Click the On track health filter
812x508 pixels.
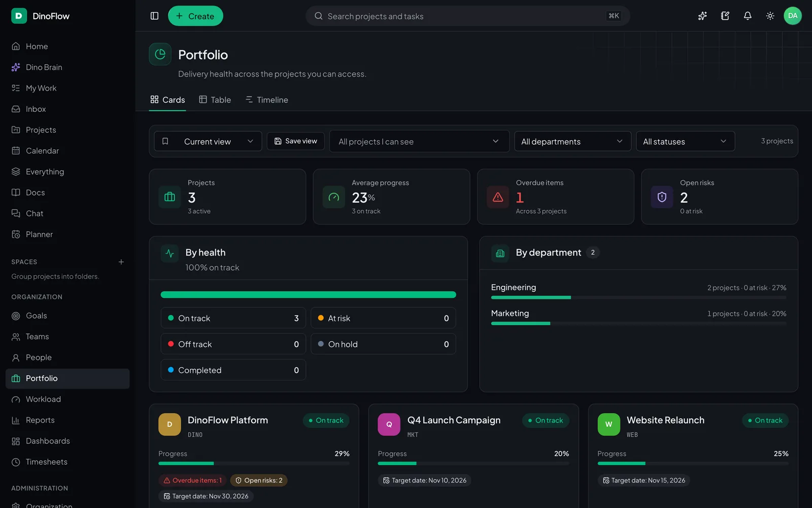233,318
